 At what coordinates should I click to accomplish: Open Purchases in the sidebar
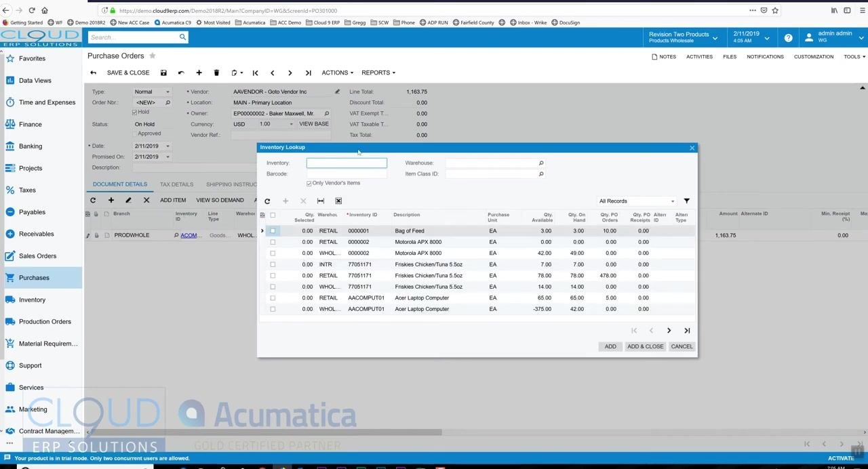(x=41, y=278)
